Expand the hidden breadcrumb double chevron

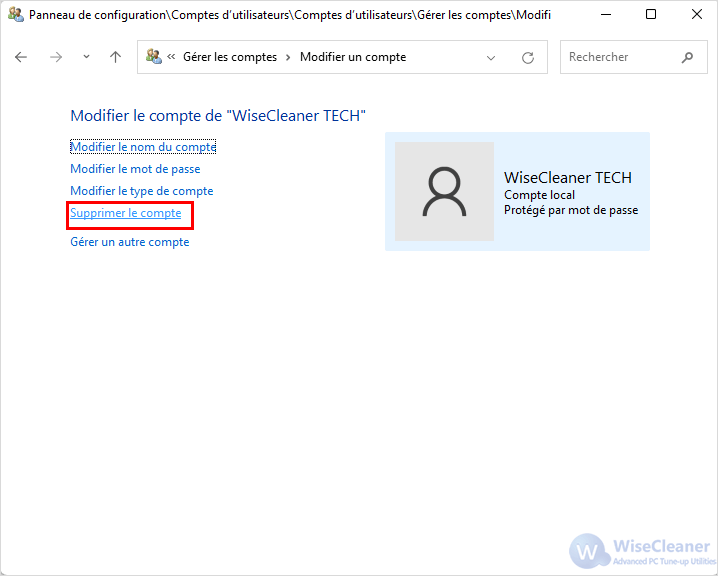click(171, 57)
